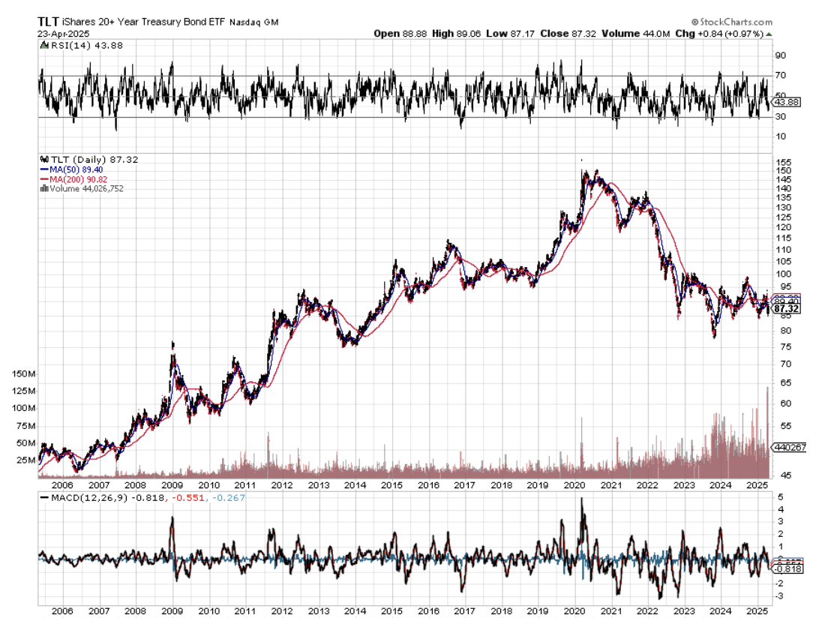The image size is (840, 636).
Task: Click the 45 price axis label
Action: tap(786, 475)
